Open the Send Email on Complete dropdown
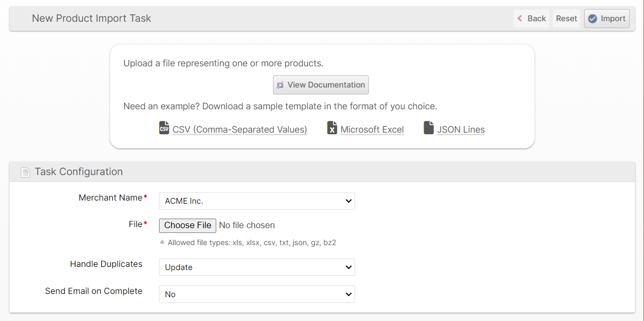 (x=257, y=294)
